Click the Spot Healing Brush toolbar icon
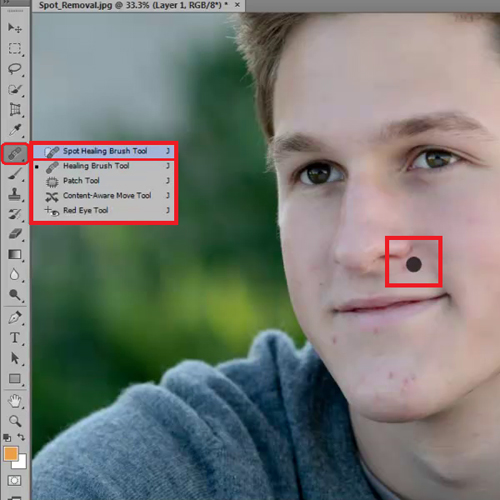This screenshot has height=500, width=500. click(x=15, y=154)
